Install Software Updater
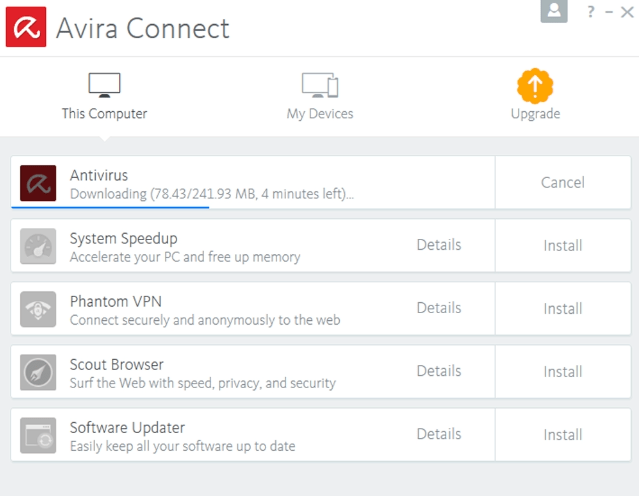 [x=563, y=435]
